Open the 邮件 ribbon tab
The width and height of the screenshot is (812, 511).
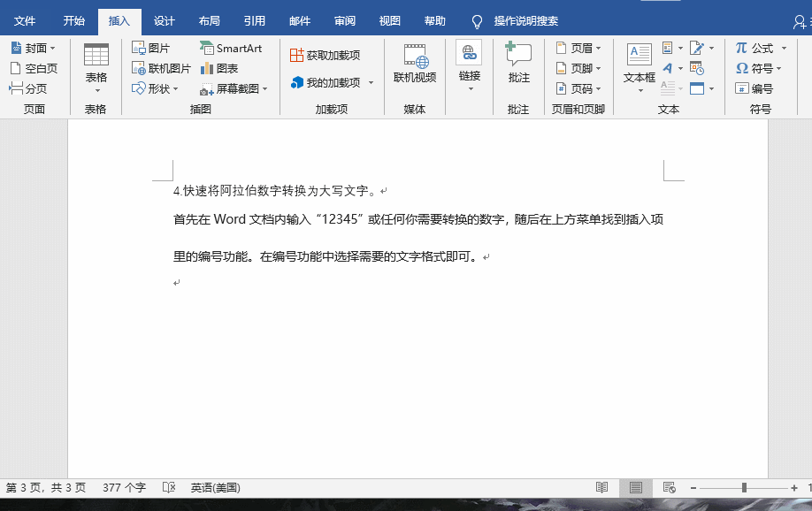(x=299, y=21)
